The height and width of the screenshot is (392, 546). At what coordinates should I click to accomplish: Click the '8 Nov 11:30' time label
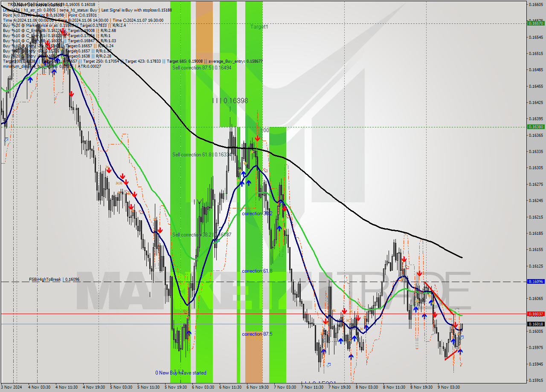point(394,387)
